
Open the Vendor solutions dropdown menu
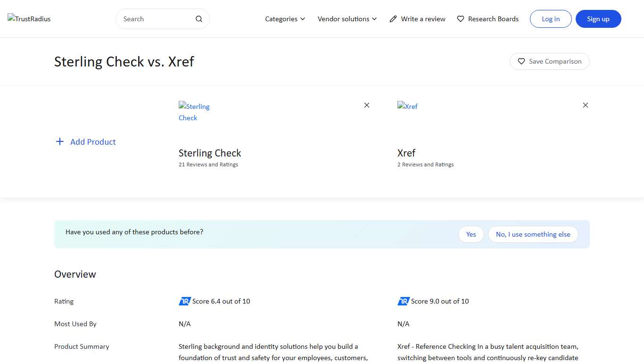click(x=347, y=19)
